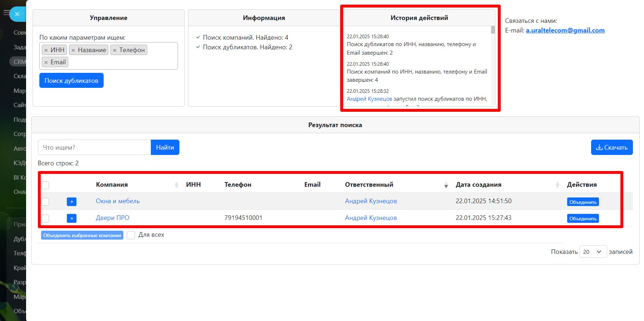Click the Что ищем? search field
This screenshot has width=644, height=321.
[94, 147]
